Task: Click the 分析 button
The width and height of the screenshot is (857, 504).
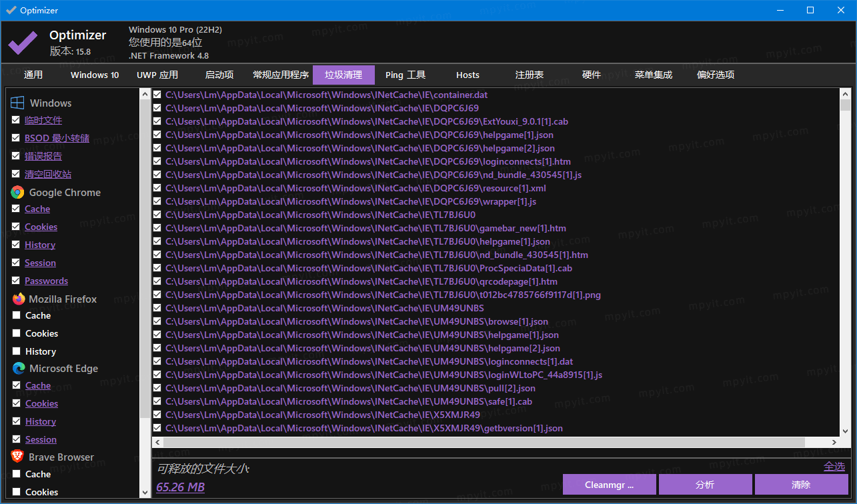Action: pos(706,485)
